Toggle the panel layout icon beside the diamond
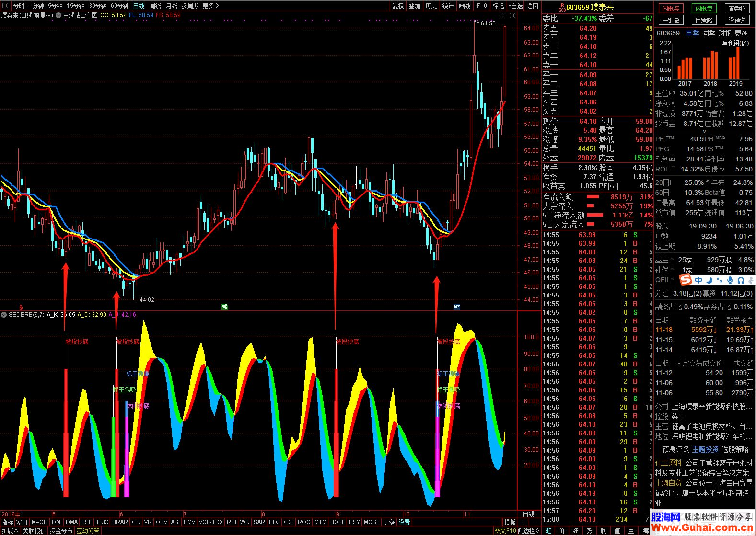Viewport: 756px width, 536px height. (x=512, y=16)
